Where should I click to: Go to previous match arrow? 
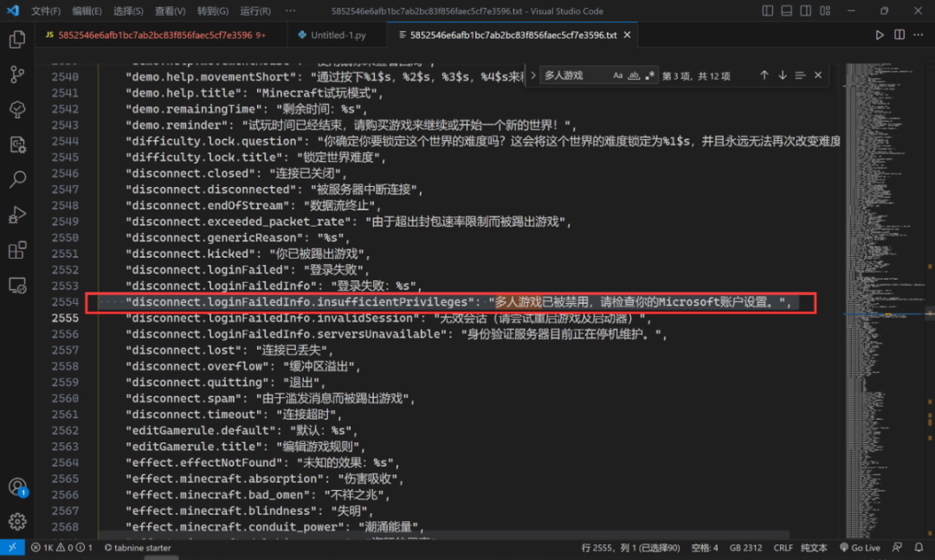764,76
